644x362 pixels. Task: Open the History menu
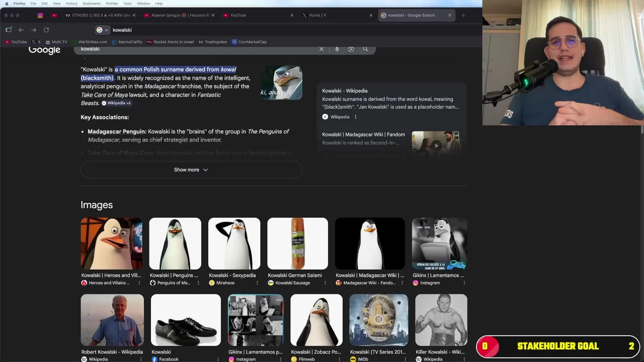71,4
